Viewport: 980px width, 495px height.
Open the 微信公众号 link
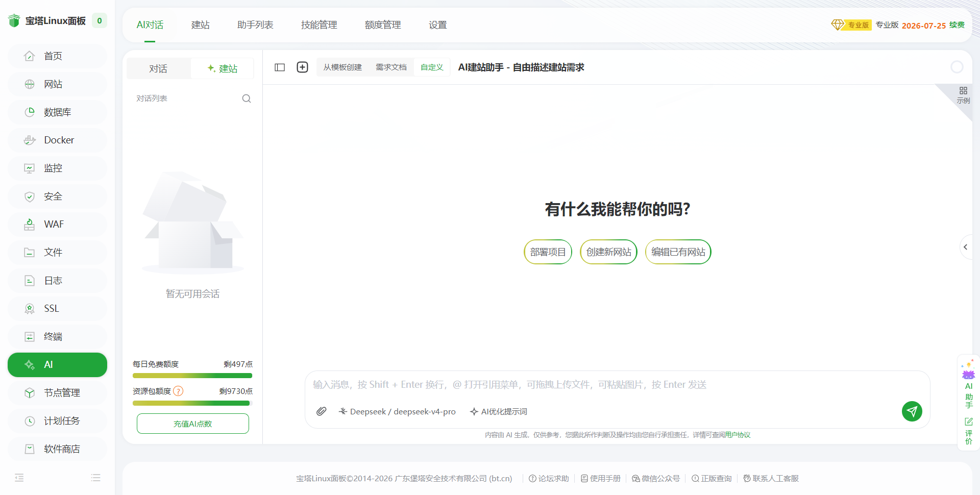point(656,478)
